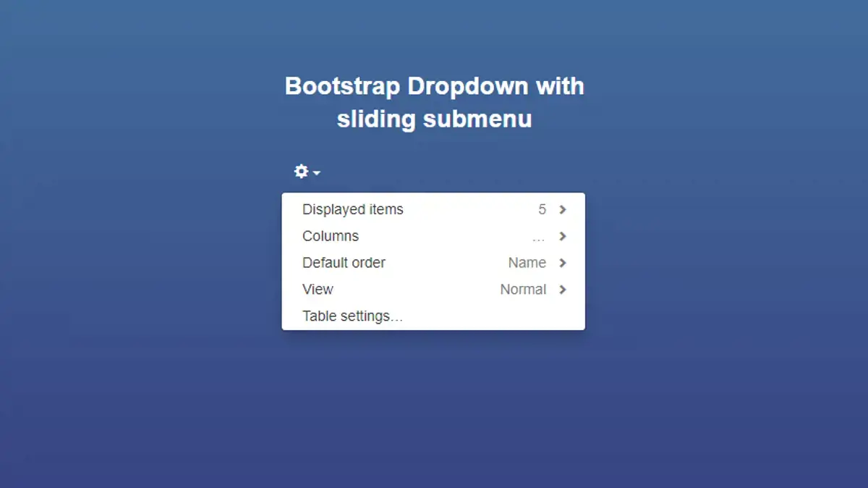Screen dimensions: 868x488
Task: Click the Normal value in View row
Action: click(523, 290)
